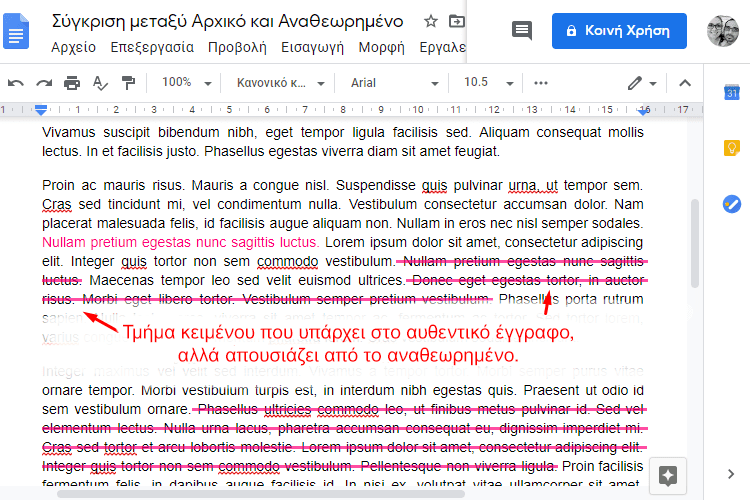
Task: Click the word 'Vivamus' in first paragraph
Action: tap(69, 132)
